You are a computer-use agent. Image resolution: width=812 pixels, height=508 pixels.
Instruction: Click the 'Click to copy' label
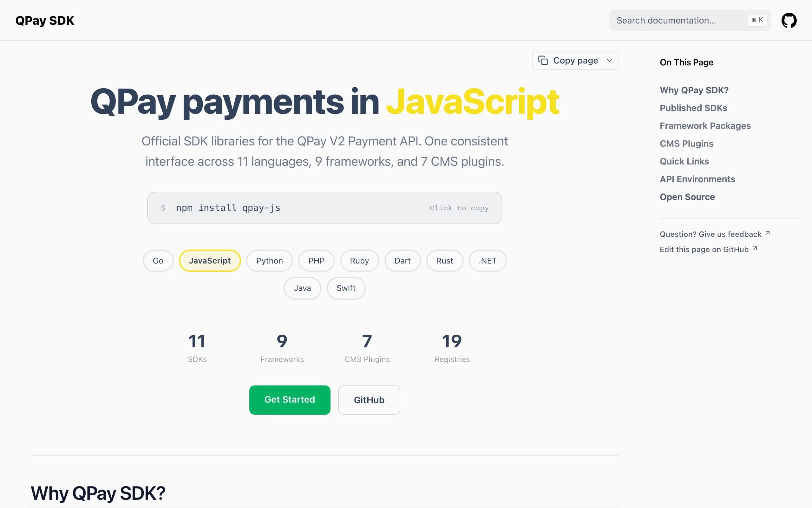point(459,208)
